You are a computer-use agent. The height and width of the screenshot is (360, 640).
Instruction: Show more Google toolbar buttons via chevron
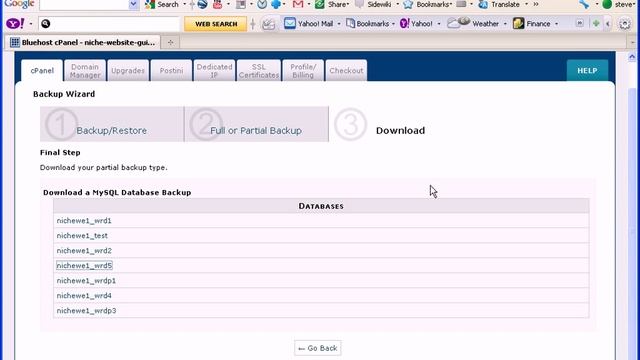[536, 4]
